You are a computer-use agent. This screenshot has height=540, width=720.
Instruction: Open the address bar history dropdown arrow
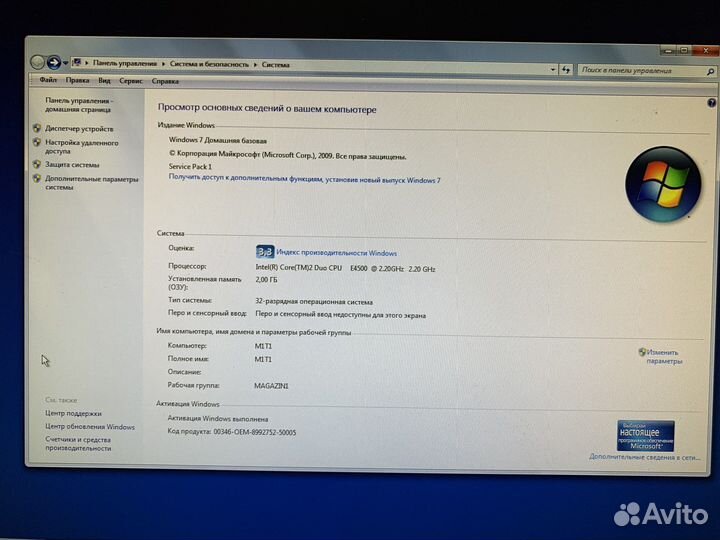(553, 70)
